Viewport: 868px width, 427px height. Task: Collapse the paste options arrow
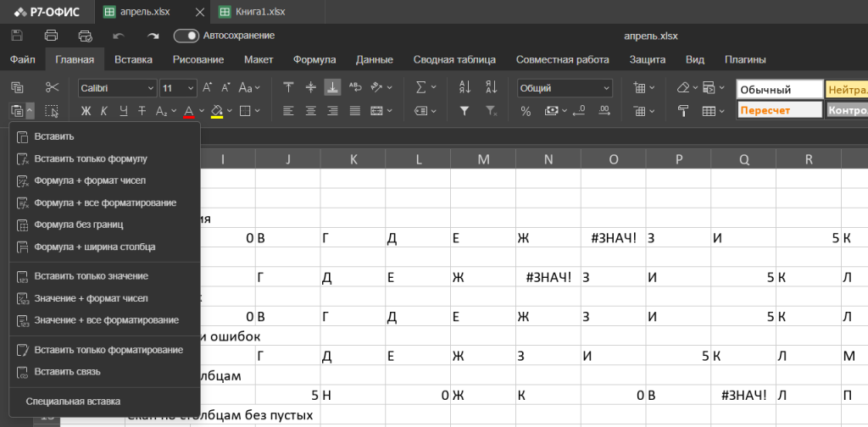click(30, 111)
